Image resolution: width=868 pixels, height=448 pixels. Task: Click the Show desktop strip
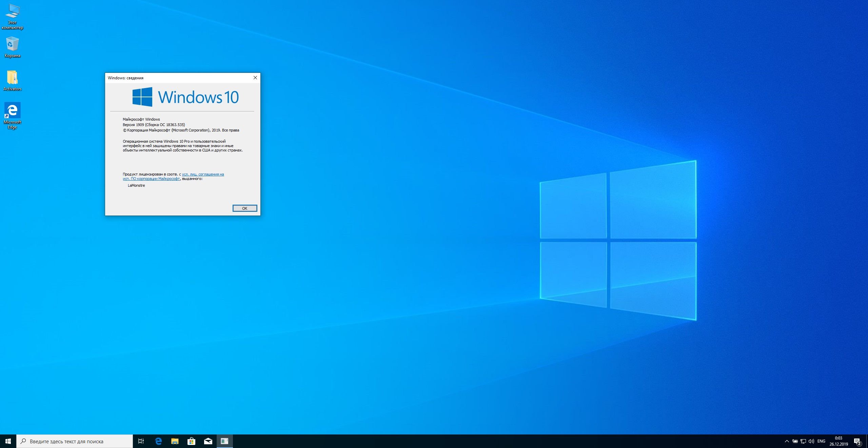[867, 441]
